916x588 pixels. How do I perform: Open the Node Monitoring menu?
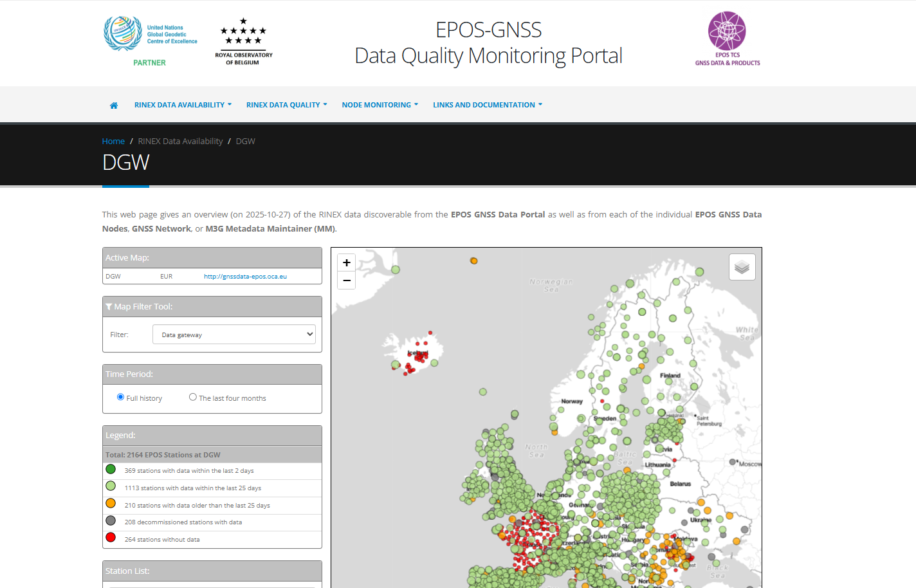[380, 105]
